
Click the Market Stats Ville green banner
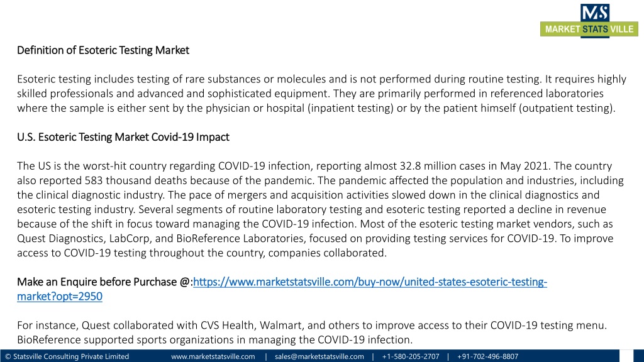589,29
